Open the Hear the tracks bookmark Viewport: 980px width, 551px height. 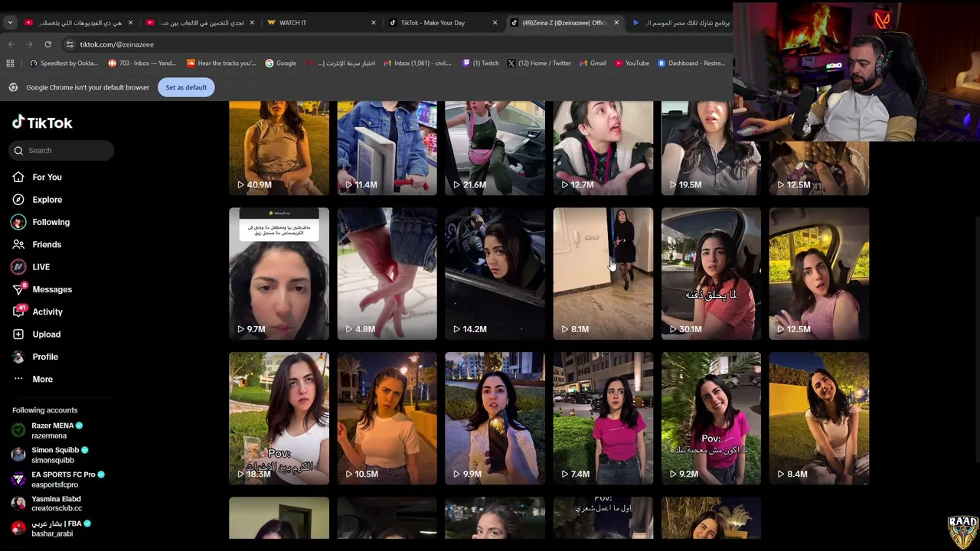pyautogui.click(x=221, y=64)
